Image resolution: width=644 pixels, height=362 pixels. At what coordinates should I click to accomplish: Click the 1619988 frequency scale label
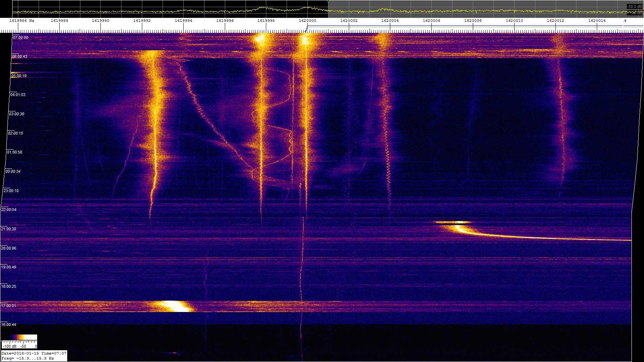(59, 21)
